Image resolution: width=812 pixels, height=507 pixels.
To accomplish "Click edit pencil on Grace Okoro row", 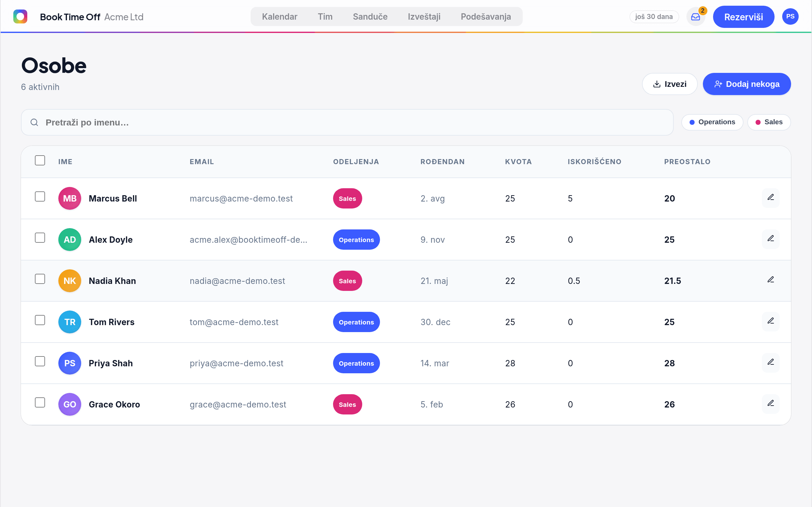I will point(771,404).
